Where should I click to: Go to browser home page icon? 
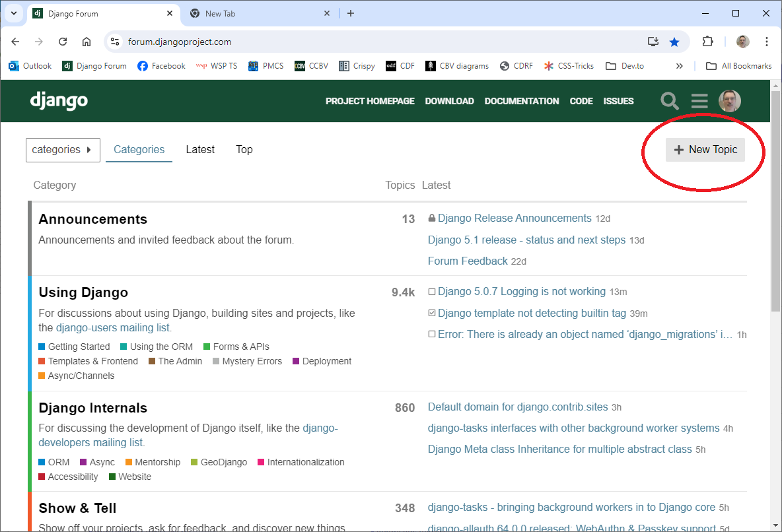pyautogui.click(x=87, y=42)
